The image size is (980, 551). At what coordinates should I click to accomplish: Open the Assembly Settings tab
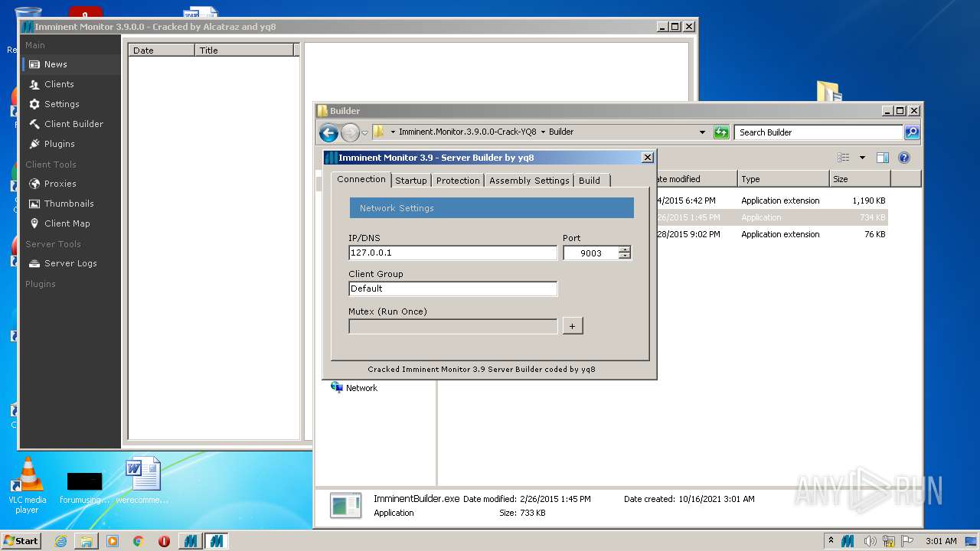point(529,181)
